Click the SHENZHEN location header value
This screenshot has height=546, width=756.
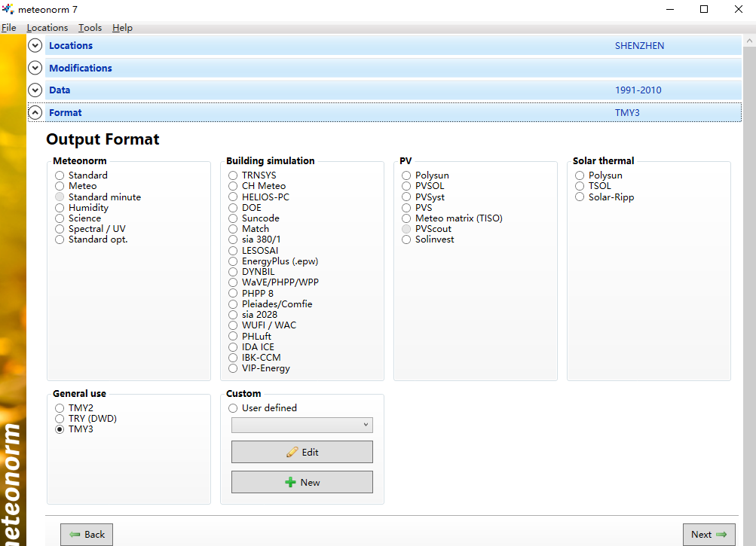[x=639, y=46]
